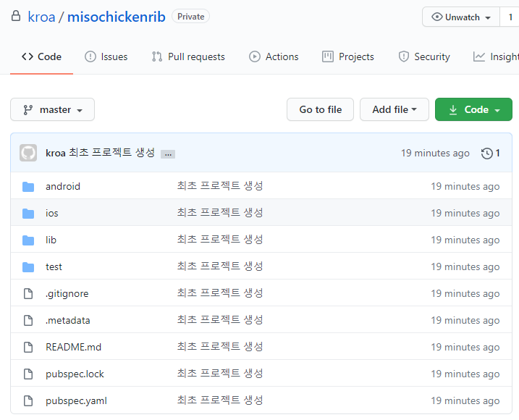Switch to the Issues tab

106,56
